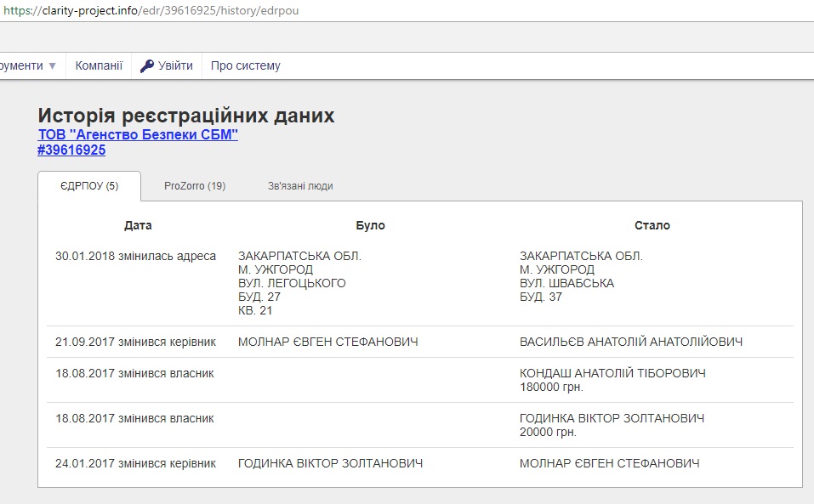Click the Історія реєстраційних даних heading
The width and height of the screenshot is (814, 504).
[186, 116]
